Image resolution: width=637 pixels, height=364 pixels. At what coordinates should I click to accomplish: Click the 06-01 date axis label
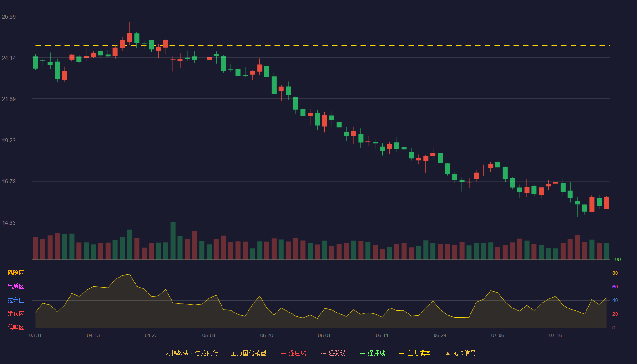pyautogui.click(x=324, y=335)
